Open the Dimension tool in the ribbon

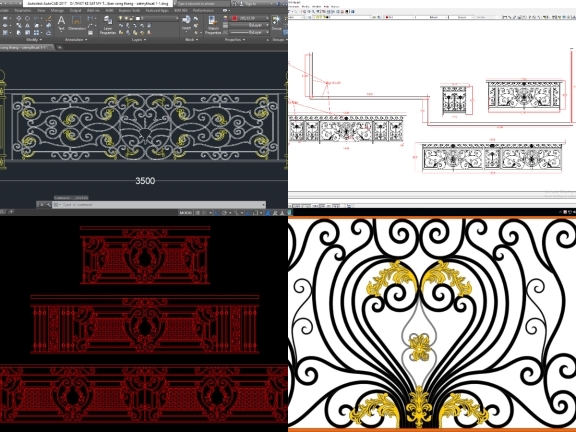pos(77,23)
